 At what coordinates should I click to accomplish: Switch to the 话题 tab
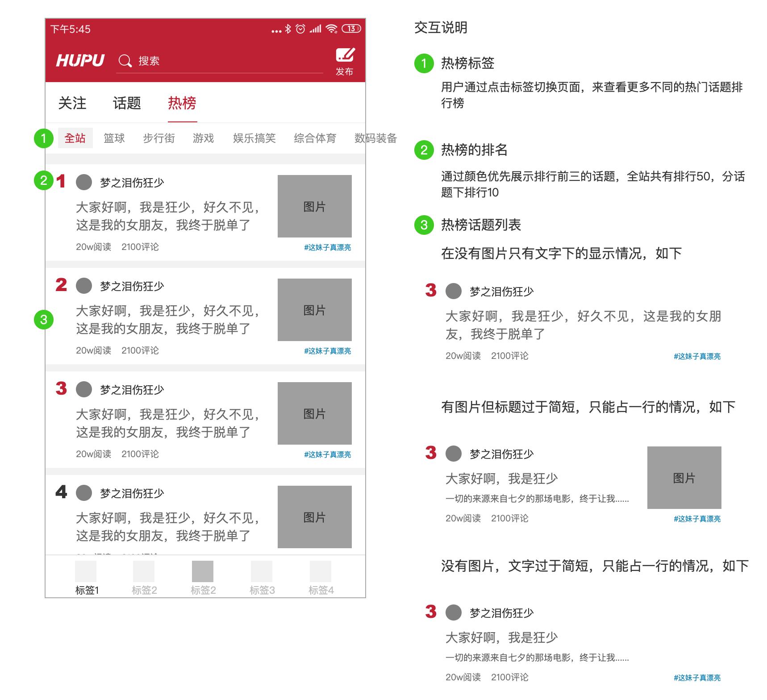point(127,104)
